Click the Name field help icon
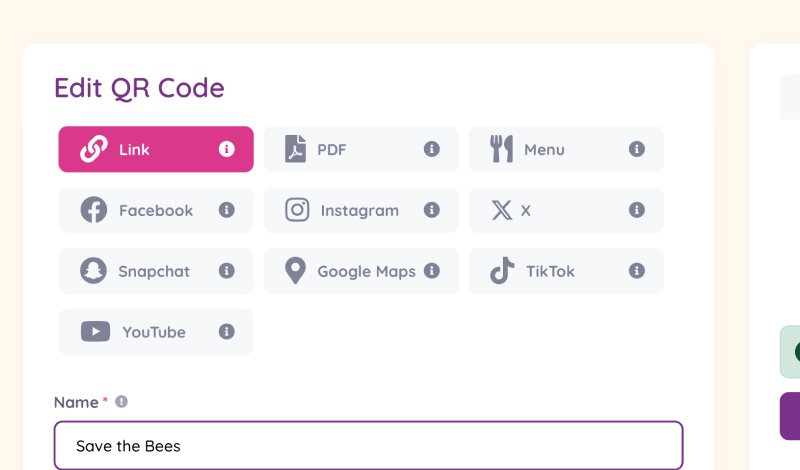Image resolution: width=800 pixels, height=470 pixels. (121, 402)
